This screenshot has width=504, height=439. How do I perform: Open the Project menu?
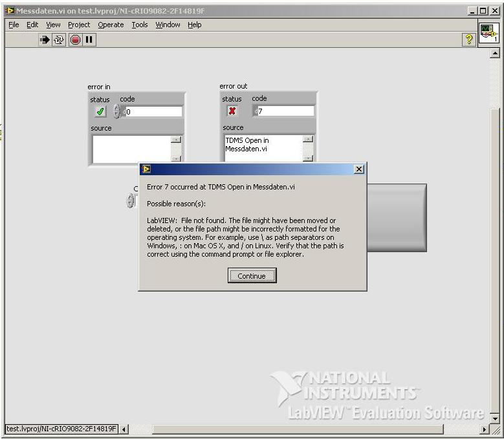(x=79, y=25)
